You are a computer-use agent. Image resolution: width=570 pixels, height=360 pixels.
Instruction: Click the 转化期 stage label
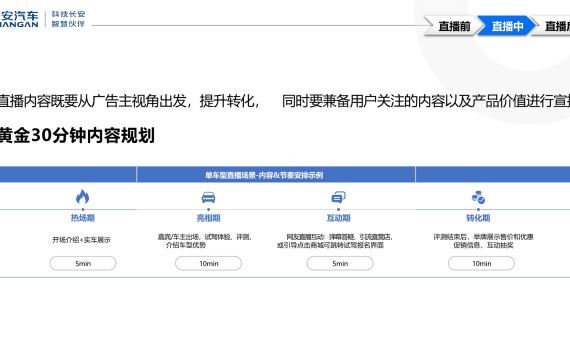pos(478,218)
